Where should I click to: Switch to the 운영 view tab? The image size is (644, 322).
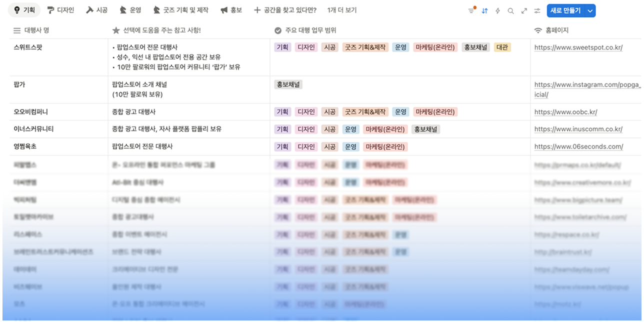coord(130,10)
